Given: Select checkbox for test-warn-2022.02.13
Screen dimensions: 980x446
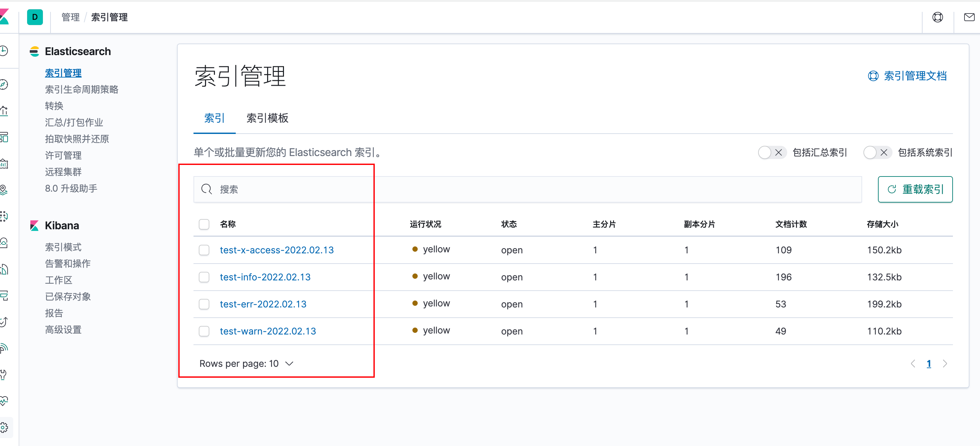Looking at the screenshot, I should pos(204,331).
